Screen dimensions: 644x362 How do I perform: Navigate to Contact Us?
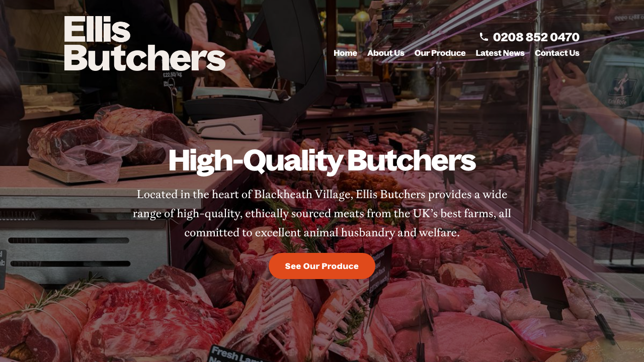click(557, 53)
